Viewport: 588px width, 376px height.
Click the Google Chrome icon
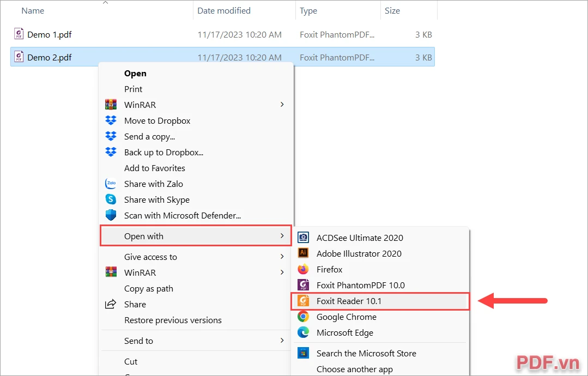303,317
